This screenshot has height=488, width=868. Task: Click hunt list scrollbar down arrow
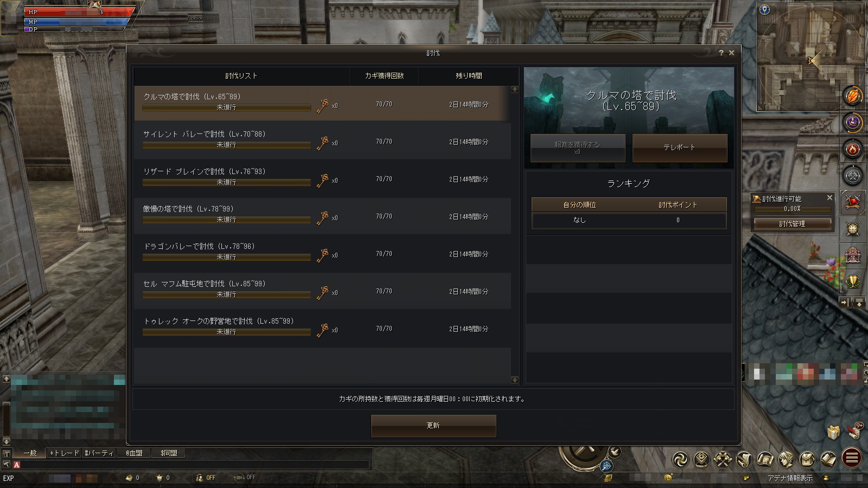[515, 380]
